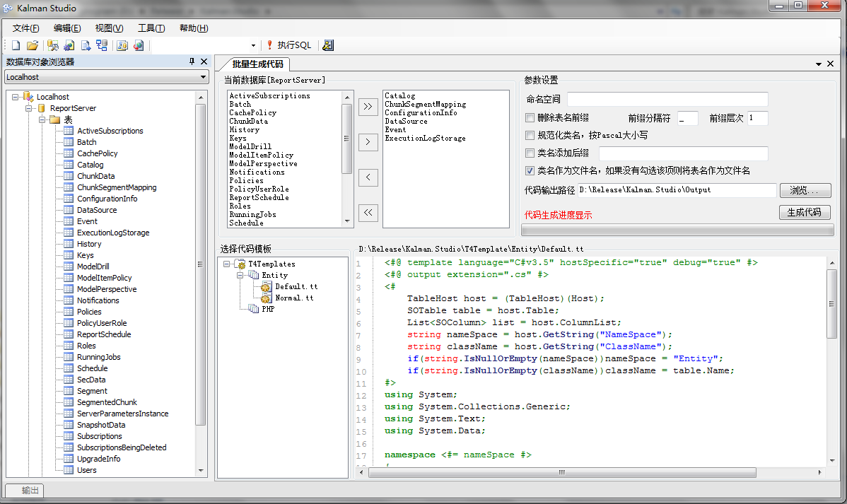The image size is (847, 504).
Task: Uncheck the 类名作为文件名 checkbox
Action: pyautogui.click(x=530, y=170)
